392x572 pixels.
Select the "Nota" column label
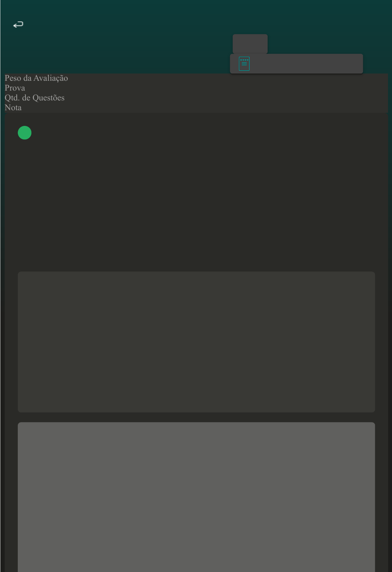[13, 108]
